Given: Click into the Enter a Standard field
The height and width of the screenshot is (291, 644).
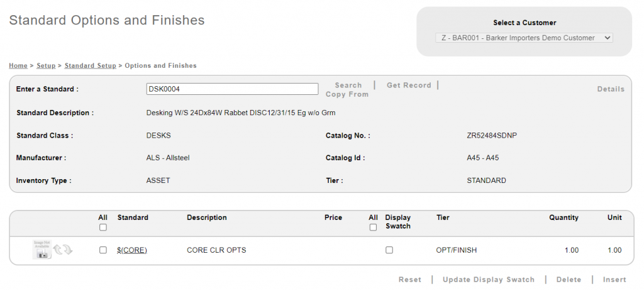Looking at the screenshot, I should tap(232, 89).
